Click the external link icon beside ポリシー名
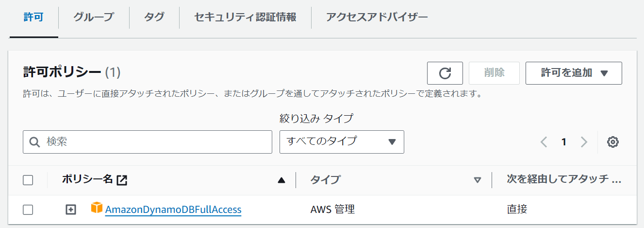 (x=122, y=180)
